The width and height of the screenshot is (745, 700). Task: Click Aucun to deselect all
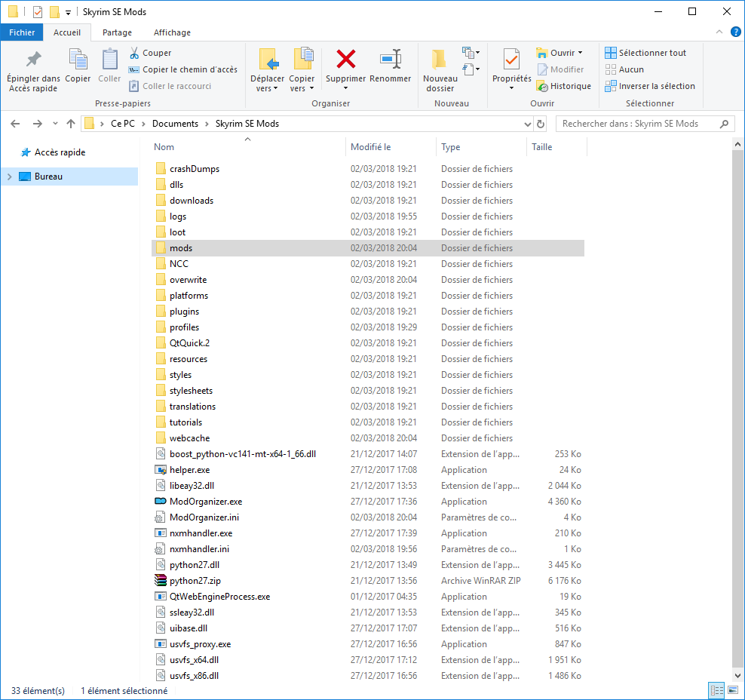point(625,69)
